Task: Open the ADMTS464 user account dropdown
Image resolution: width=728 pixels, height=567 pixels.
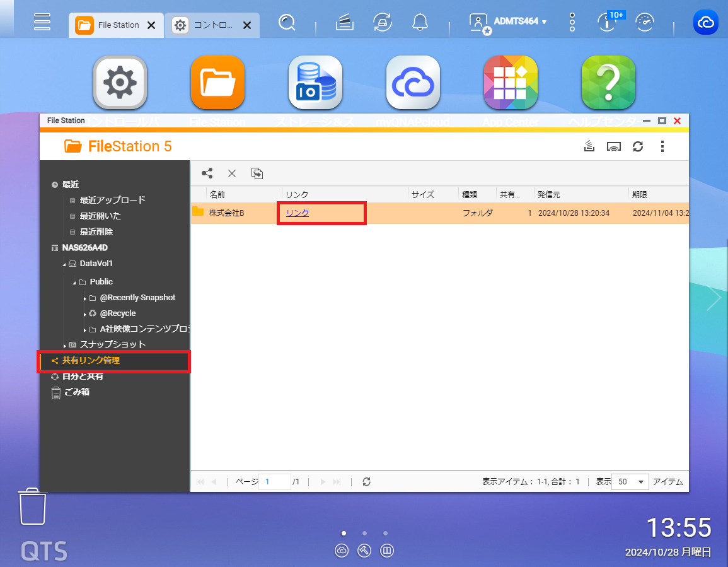Action: click(x=508, y=22)
